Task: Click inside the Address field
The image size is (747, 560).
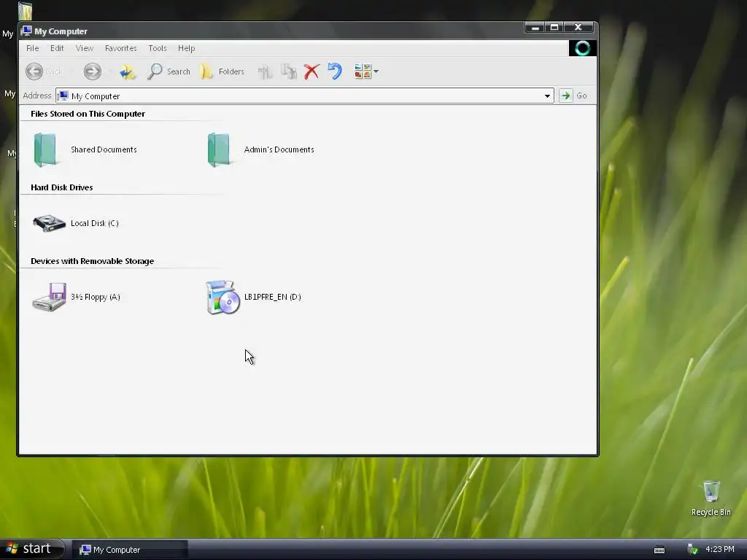Action: coord(304,96)
